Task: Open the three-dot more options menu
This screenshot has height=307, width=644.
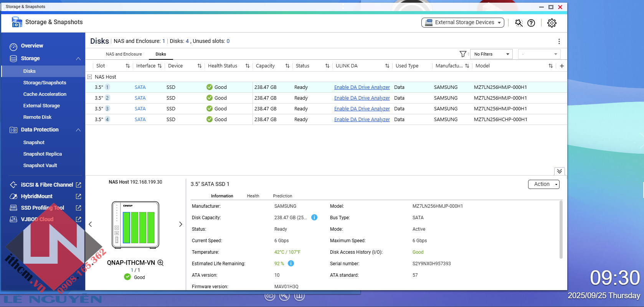Action: pyautogui.click(x=559, y=41)
